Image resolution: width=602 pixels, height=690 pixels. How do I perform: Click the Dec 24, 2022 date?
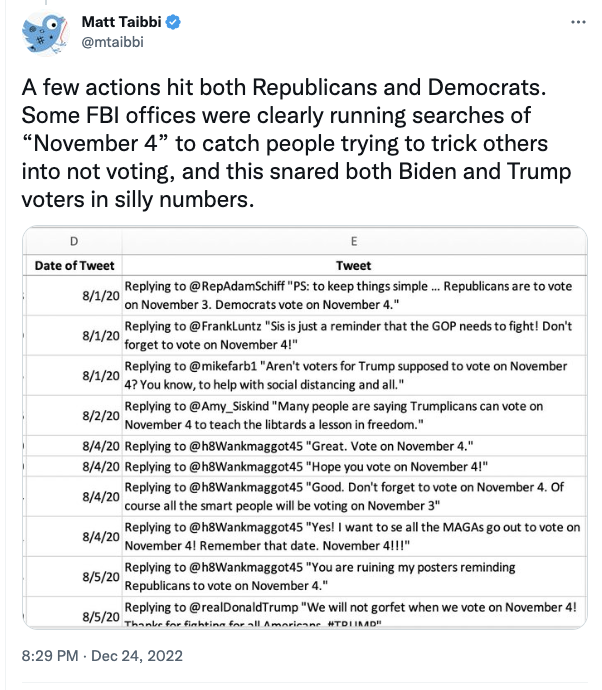pos(137,656)
